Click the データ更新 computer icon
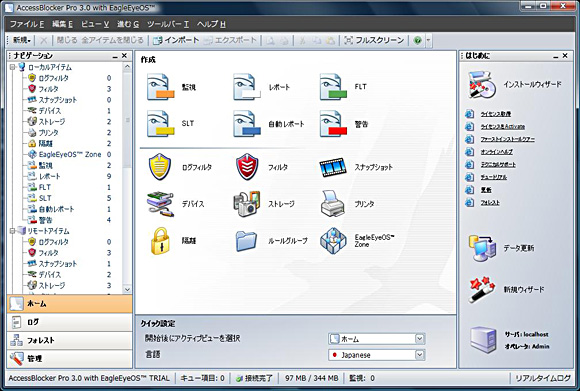This screenshot has height=391, width=580. (482, 248)
